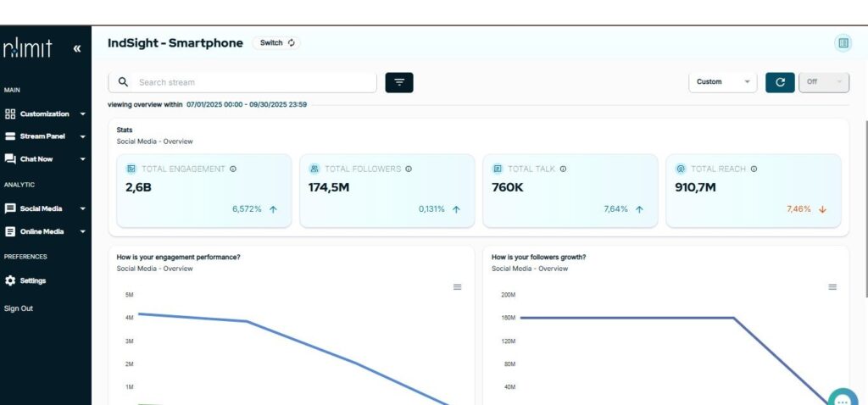Click the date range 07/01/2025 - 09/30/2025

[x=247, y=104]
